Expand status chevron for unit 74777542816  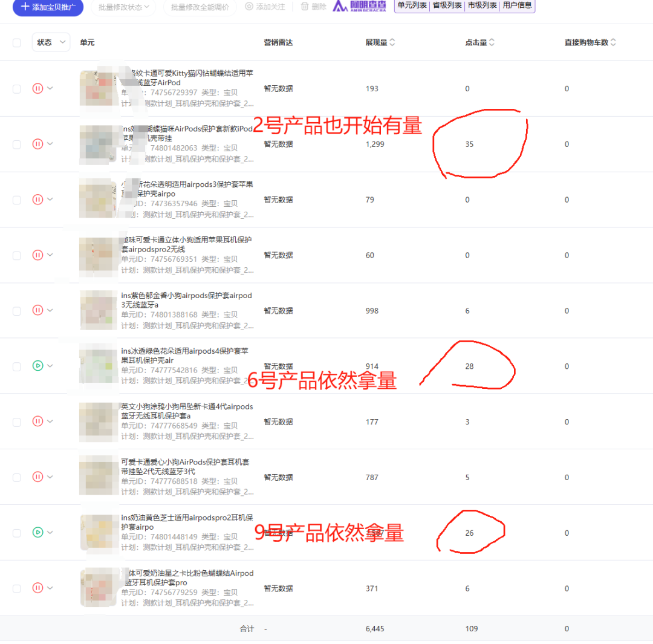coord(50,366)
